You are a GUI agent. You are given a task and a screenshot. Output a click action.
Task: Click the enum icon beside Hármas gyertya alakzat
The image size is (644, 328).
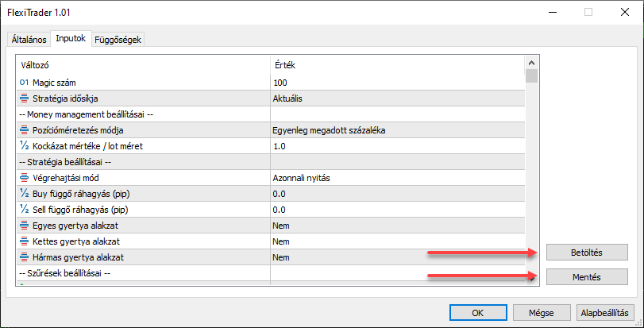click(x=24, y=257)
